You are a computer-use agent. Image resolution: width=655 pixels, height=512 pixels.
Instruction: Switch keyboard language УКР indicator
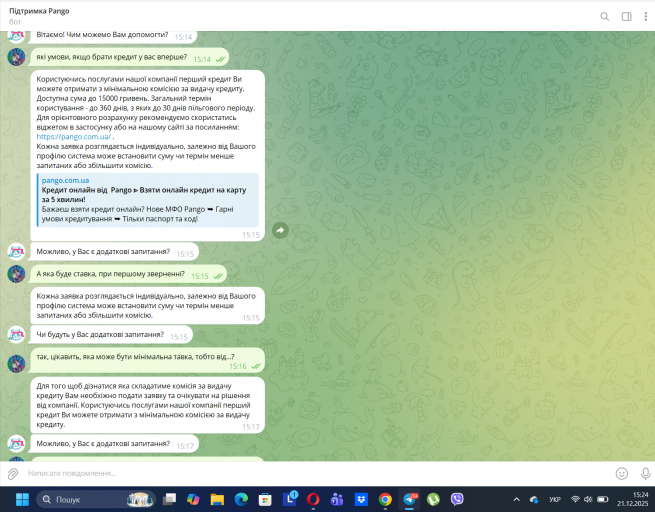(x=554, y=499)
